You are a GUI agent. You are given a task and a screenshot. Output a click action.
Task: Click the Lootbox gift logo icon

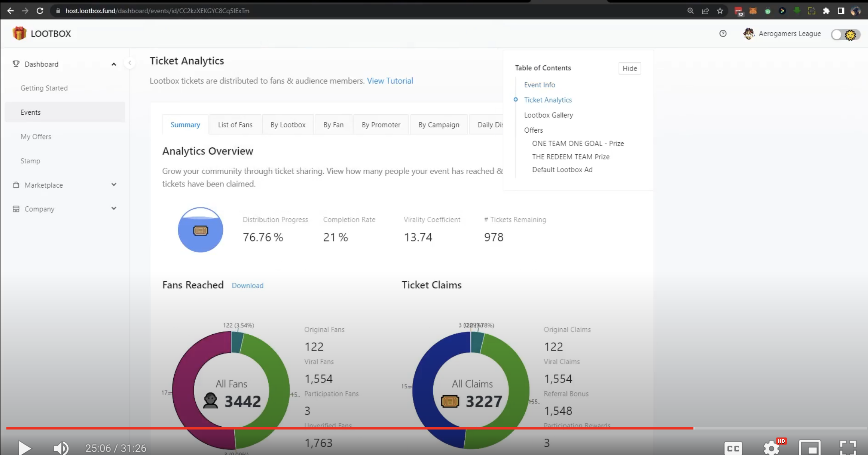(19, 33)
